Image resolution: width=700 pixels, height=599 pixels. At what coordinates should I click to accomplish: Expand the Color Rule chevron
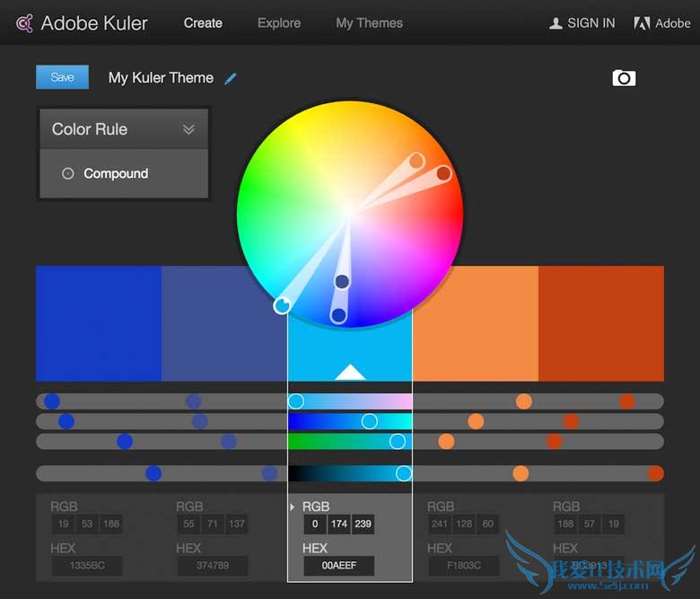(x=188, y=129)
